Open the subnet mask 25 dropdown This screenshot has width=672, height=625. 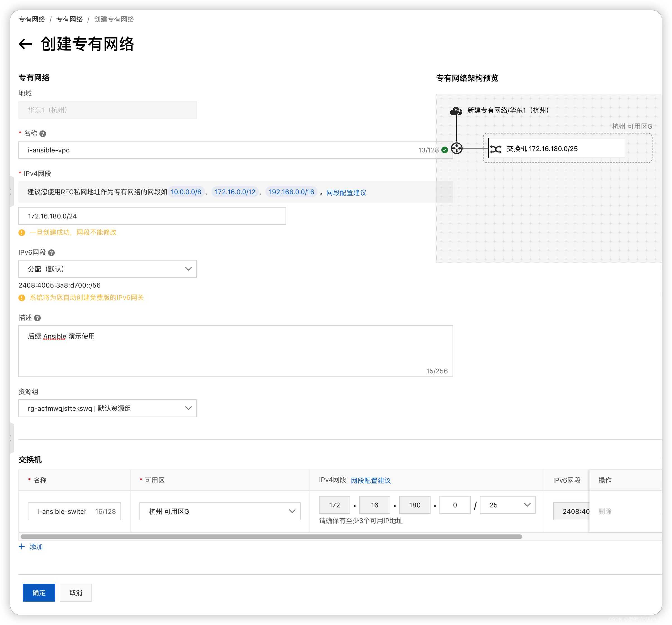click(x=507, y=505)
